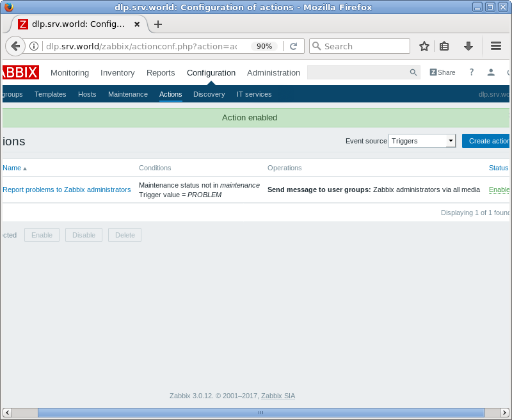Click the URL address field

(141, 46)
